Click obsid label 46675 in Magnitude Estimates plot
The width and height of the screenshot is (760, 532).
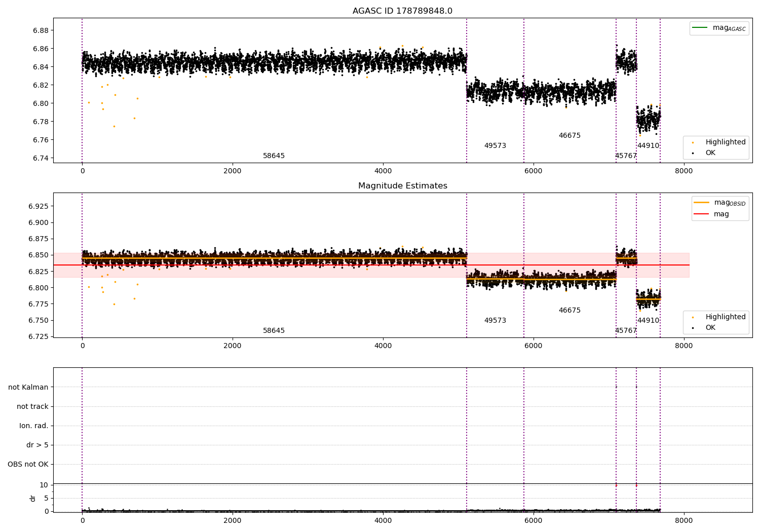pyautogui.click(x=569, y=311)
